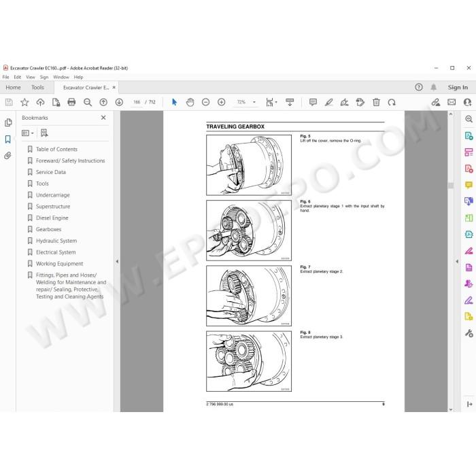Click the Save file icon
Screen dimensions: 476x476
pyautogui.click(x=9, y=102)
